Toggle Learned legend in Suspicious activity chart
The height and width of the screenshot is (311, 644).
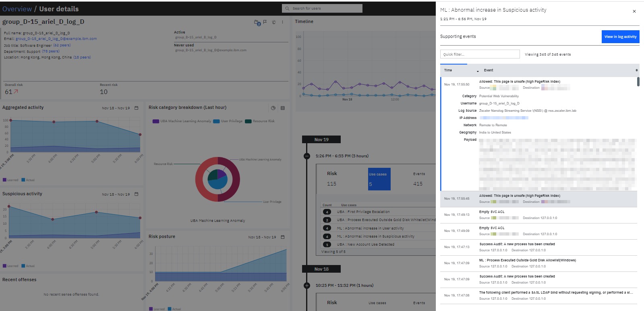pyautogui.click(x=10, y=266)
